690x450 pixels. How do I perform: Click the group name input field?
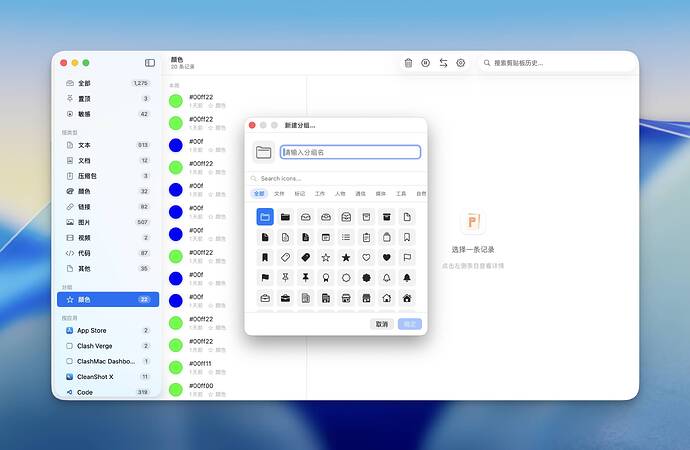point(350,152)
